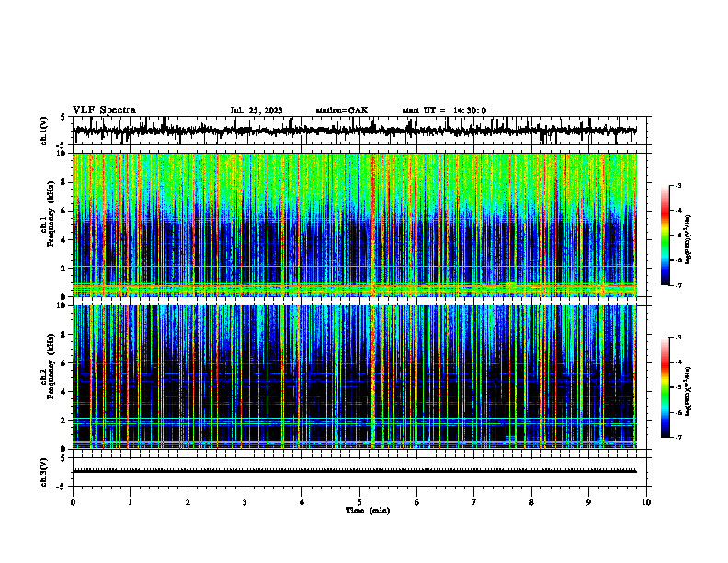The height and width of the screenshot is (563, 728).
Task: Click the ch.3 voltage waveform trace
Action: pos(355,471)
